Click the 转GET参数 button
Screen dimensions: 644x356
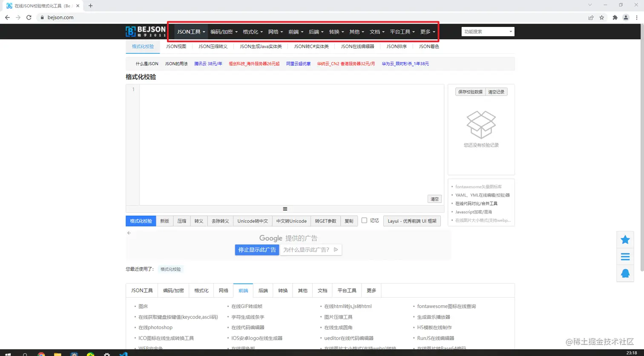[x=326, y=221]
